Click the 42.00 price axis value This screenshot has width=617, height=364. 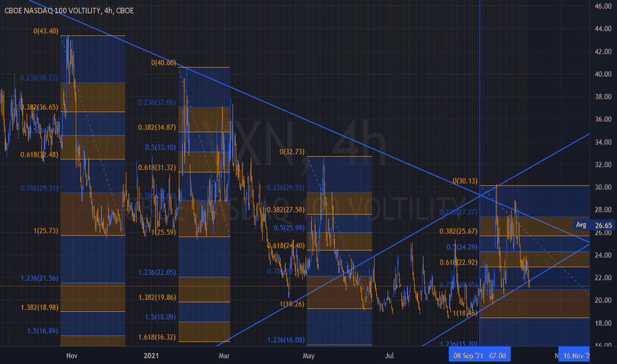click(x=603, y=52)
